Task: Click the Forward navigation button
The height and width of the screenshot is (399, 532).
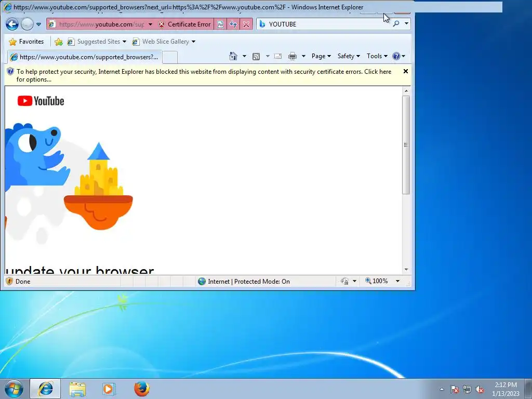Action: click(27, 24)
